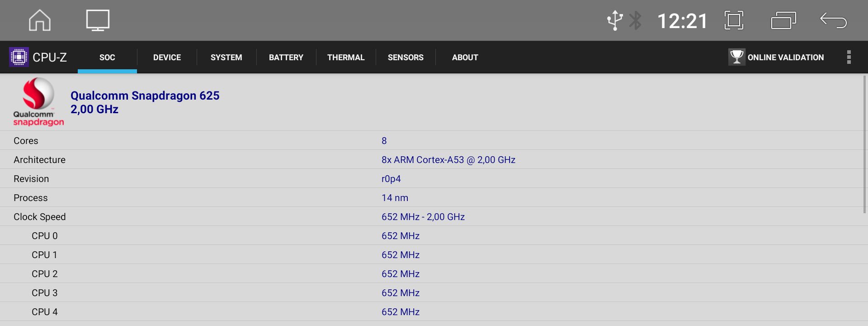
Task: Select the Process row label
Action: 30,198
